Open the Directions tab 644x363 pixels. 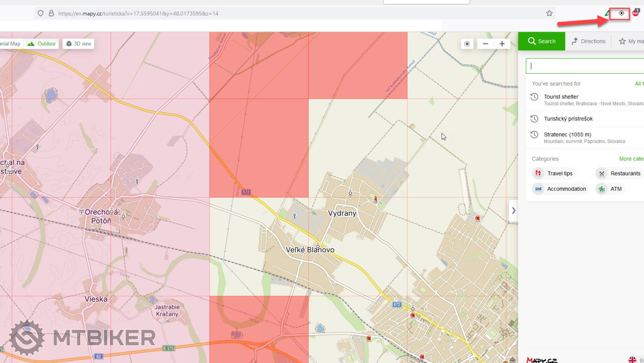[x=588, y=41]
